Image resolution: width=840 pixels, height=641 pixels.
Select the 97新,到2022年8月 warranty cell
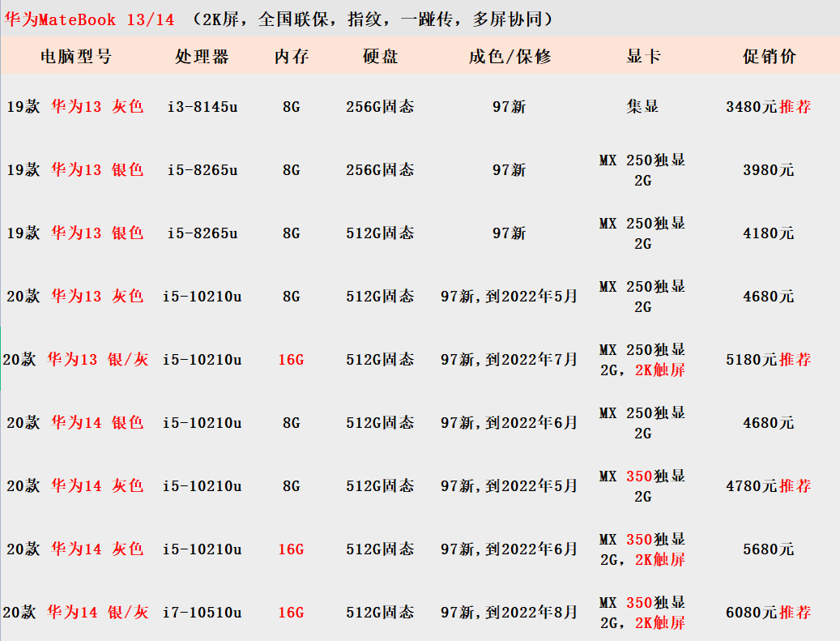click(509, 612)
